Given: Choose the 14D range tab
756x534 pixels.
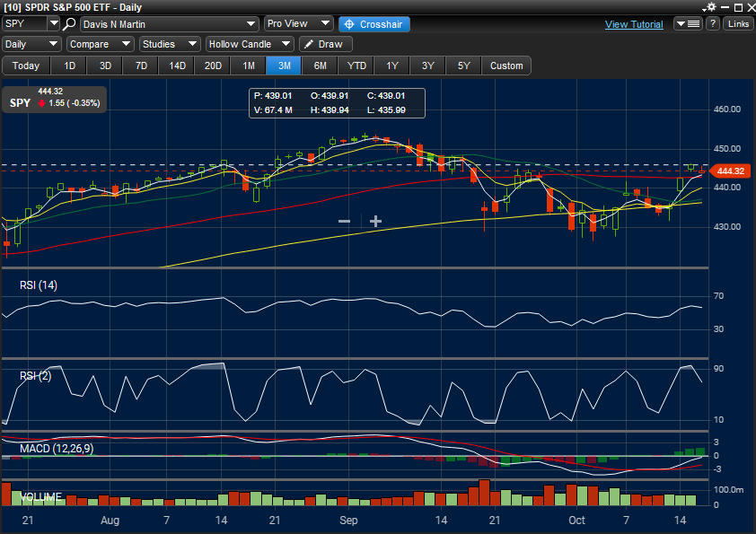Looking at the screenshot, I should coord(177,66).
